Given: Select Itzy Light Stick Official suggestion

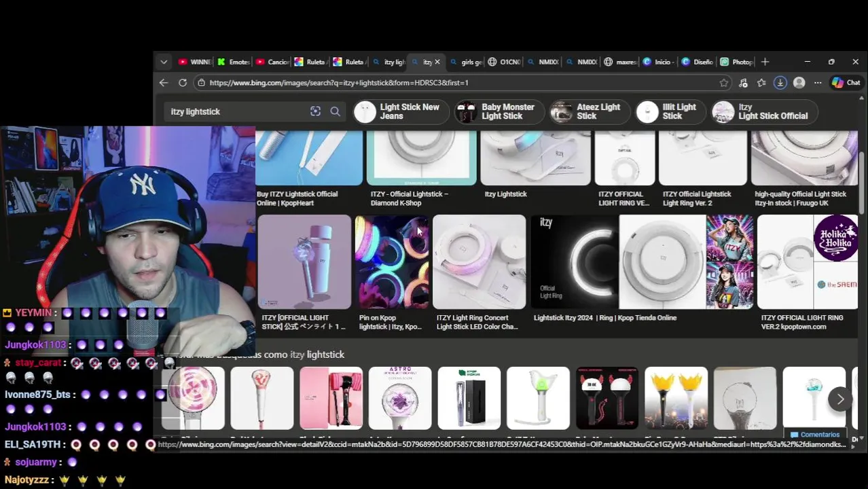Looking at the screenshot, I should [x=764, y=112].
